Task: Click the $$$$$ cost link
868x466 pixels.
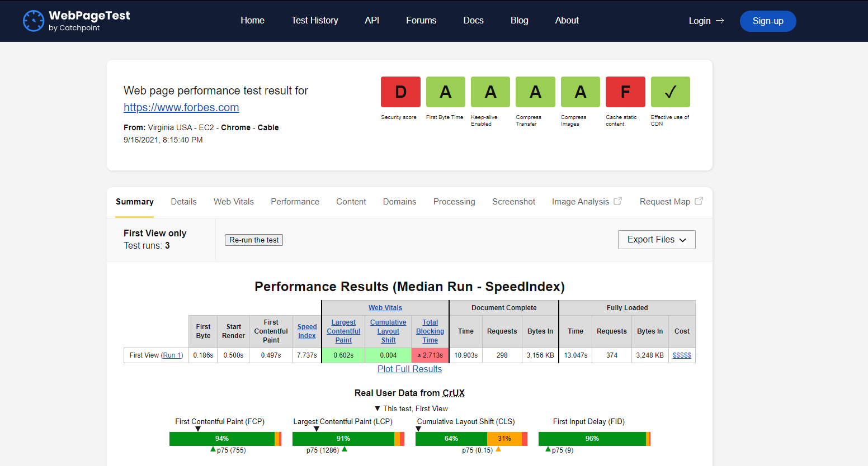Action: (682, 355)
